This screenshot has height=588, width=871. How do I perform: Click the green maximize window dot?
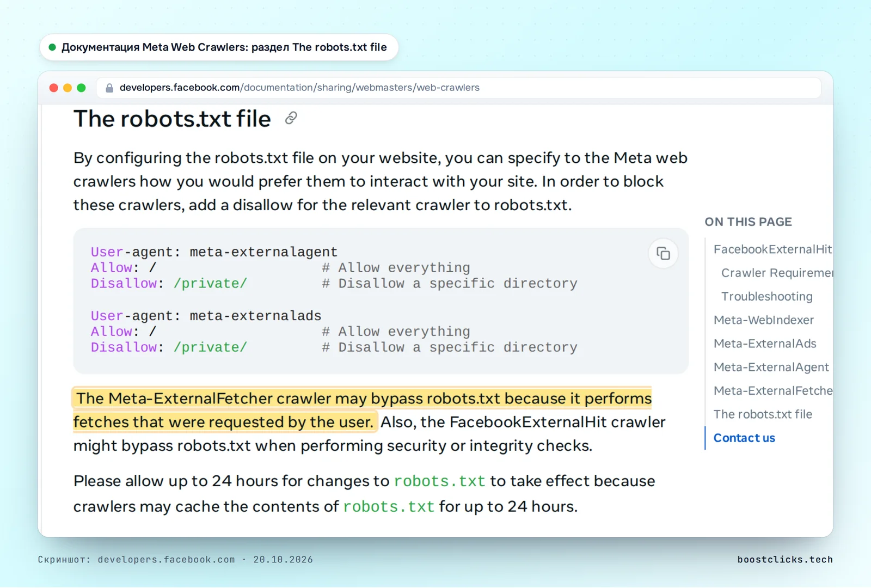point(81,88)
